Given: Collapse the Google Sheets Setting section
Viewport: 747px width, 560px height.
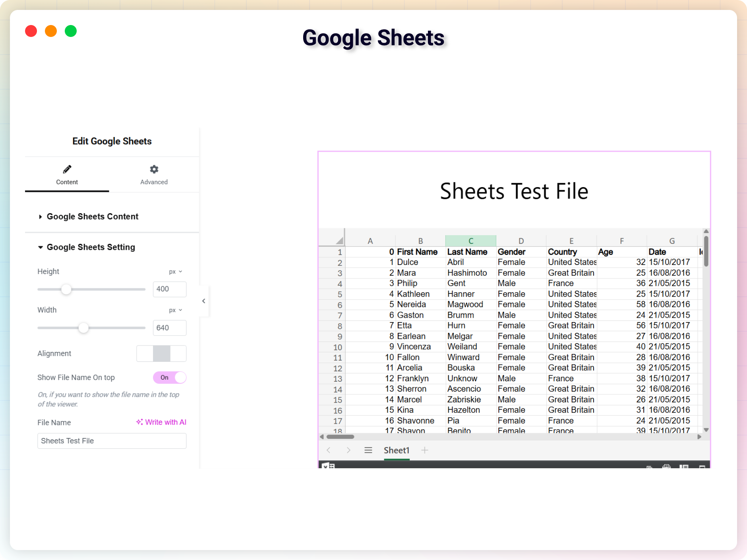Looking at the screenshot, I should click(x=91, y=247).
